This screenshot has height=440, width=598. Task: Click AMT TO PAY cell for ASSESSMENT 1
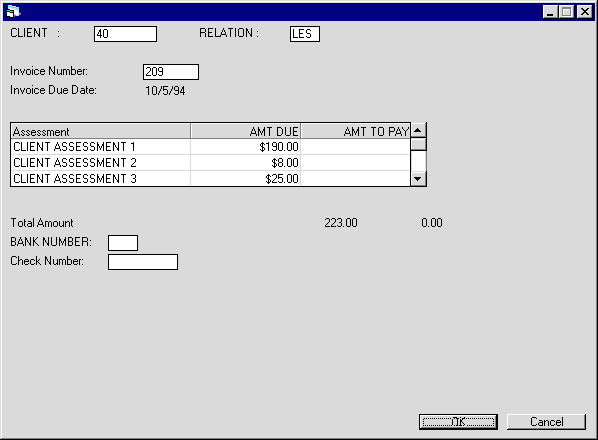click(355, 147)
